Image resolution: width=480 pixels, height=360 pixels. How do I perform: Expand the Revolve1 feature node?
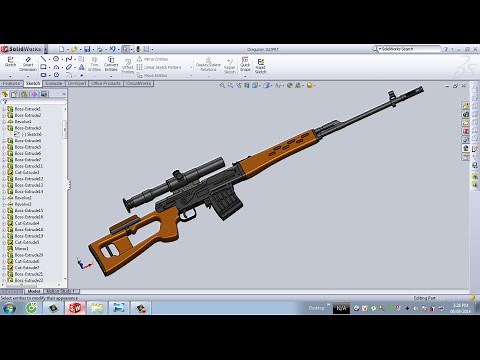4,122
